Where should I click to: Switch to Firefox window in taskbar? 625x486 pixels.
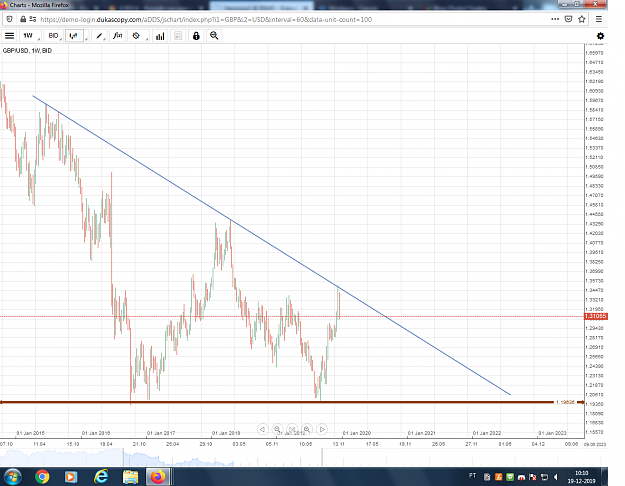[158, 476]
